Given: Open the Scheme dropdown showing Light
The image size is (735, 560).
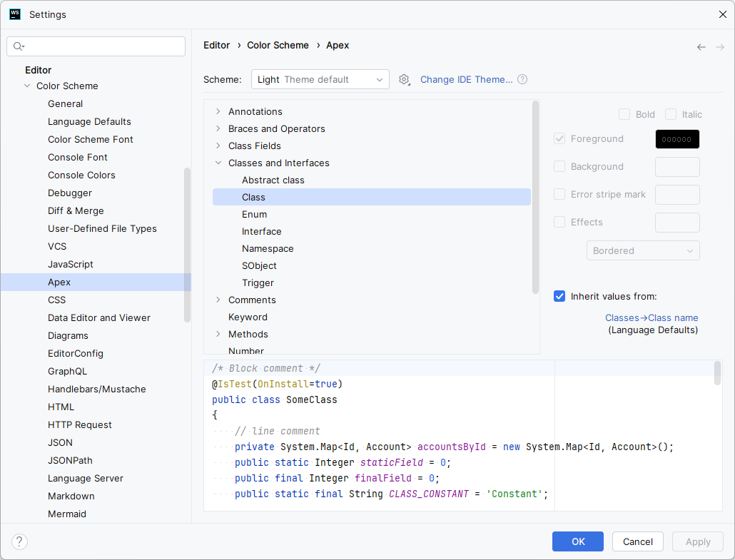Looking at the screenshot, I should (320, 79).
